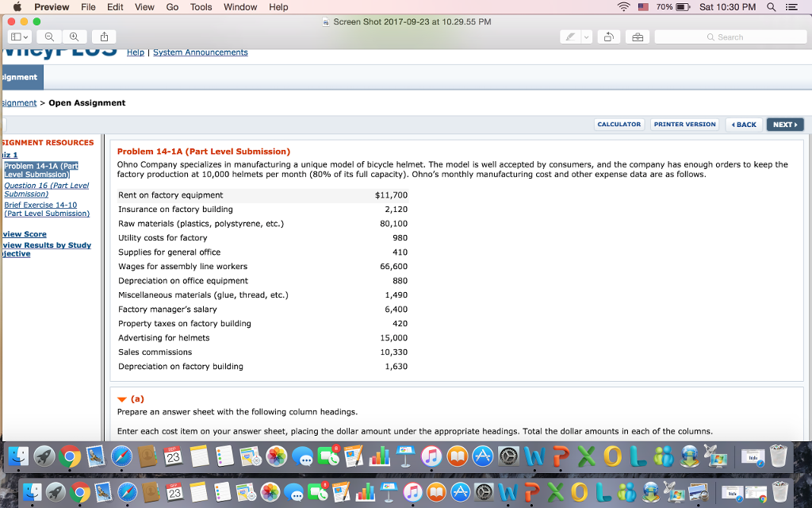Open the App Store from the dock
The width and height of the screenshot is (812, 508).
pyautogui.click(x=484, y=454)
